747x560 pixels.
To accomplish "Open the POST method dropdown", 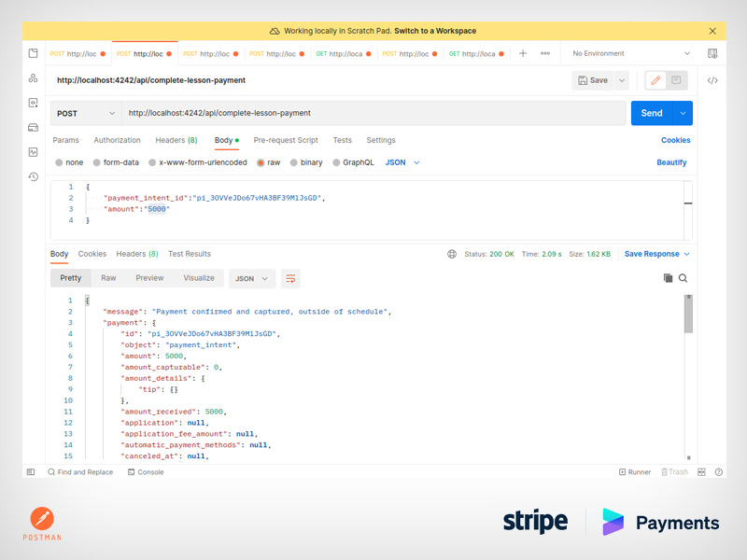I will (86, 113).
